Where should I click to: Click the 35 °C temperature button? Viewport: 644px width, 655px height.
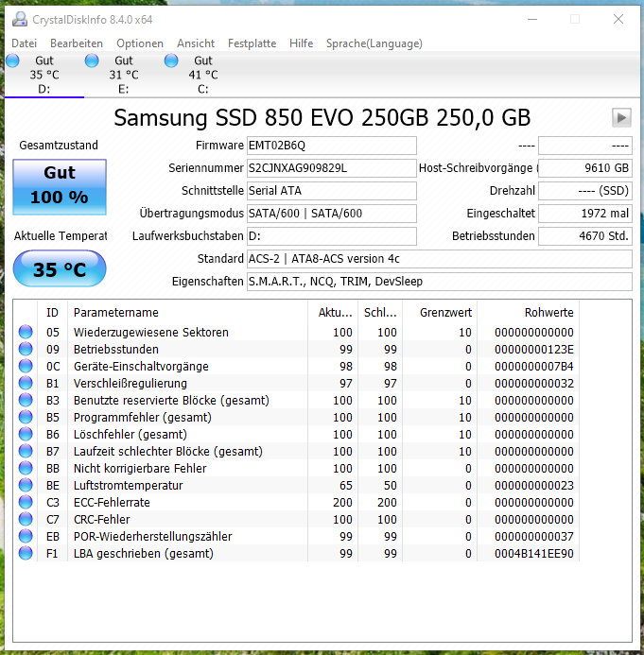tap(60, 269)
